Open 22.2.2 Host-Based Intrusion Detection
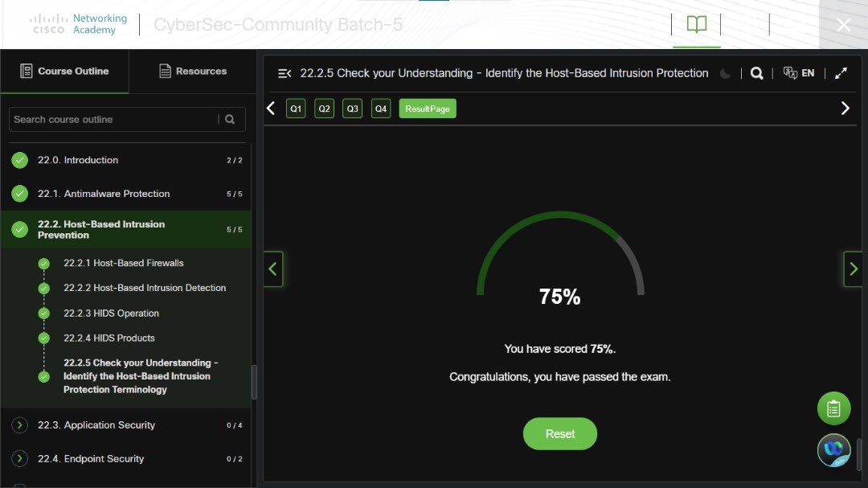 [x=145, y=288]
